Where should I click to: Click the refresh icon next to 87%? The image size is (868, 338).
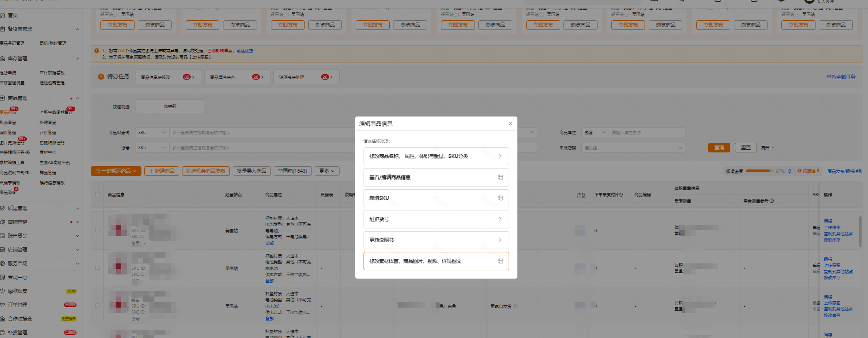click(x=789, y=171)
